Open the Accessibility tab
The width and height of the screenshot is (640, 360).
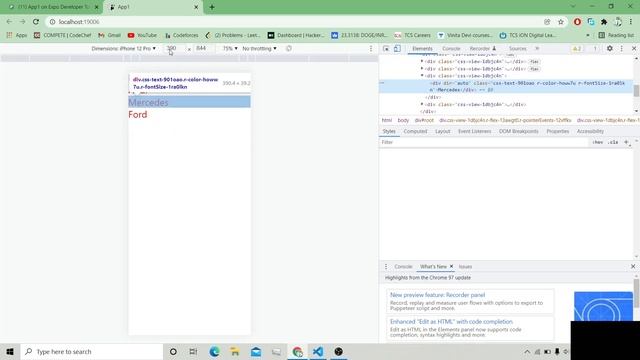pos(590,131)
